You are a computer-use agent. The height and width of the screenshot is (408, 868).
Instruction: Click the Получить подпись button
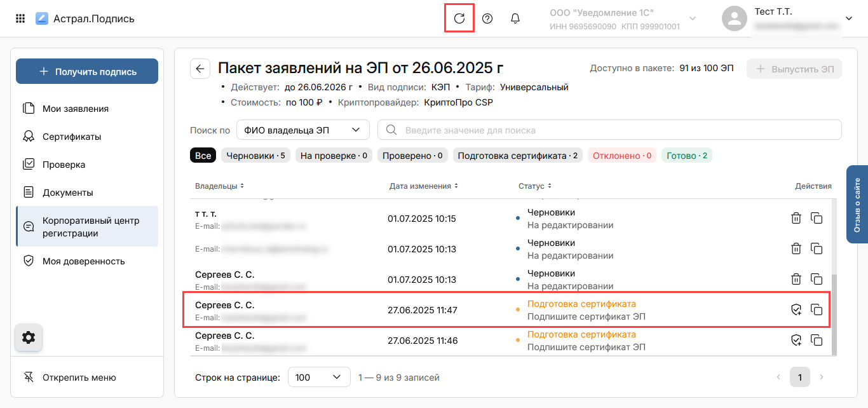[87, 72]
